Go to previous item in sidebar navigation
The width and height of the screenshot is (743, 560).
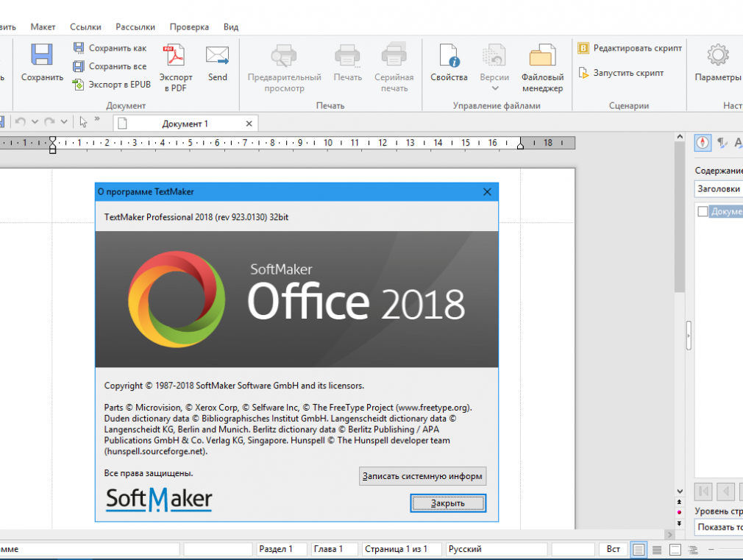(725, 492)
